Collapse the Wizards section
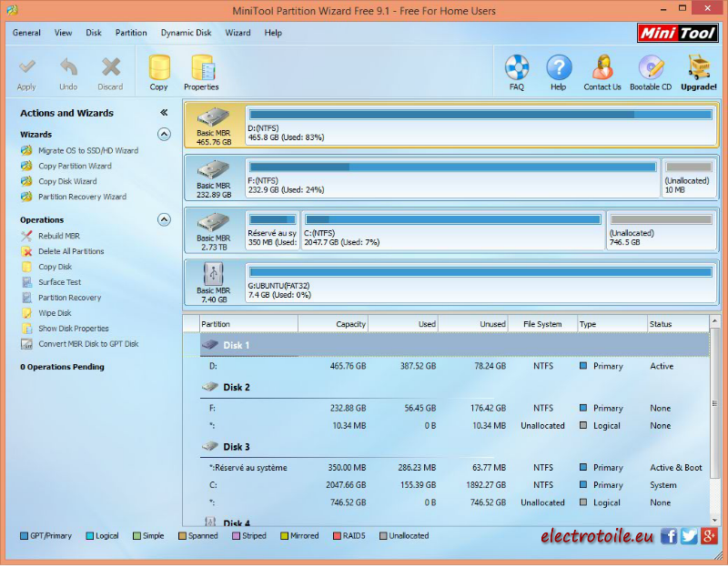The image size is (728, 568). click(164, 134)
